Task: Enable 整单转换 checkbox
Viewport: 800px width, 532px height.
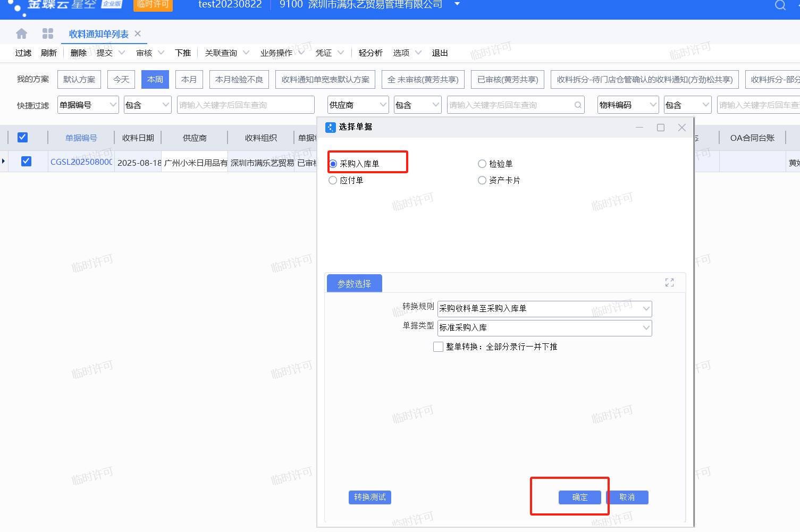Action: [439, 347]
